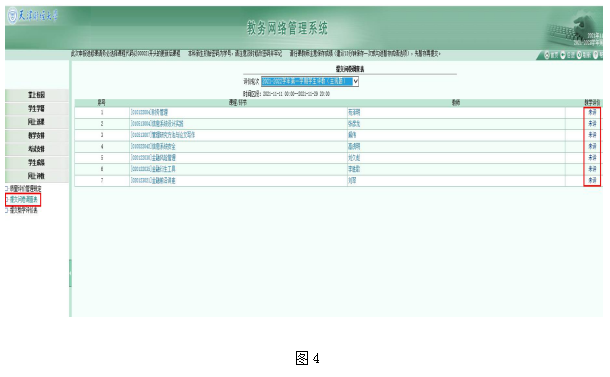
Task: Open the 网上选课 sidebar menu
Action: (37, 122)
